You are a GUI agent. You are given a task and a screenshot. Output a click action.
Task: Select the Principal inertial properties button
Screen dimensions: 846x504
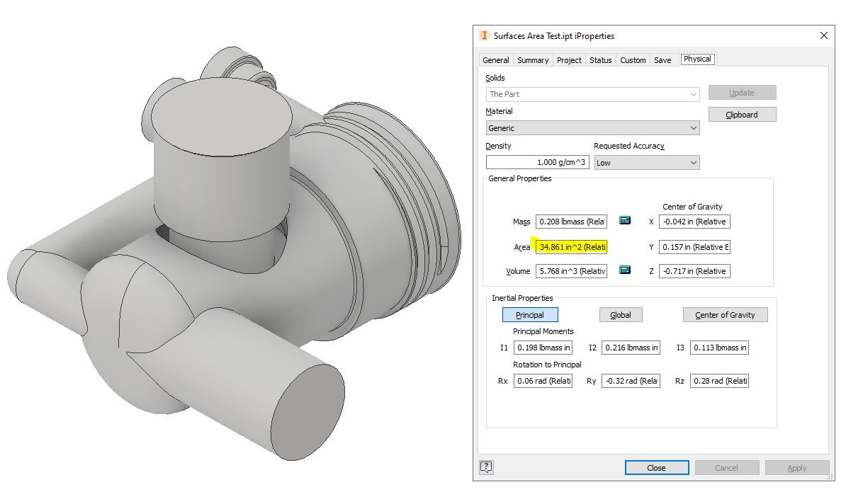pos(530,315)
